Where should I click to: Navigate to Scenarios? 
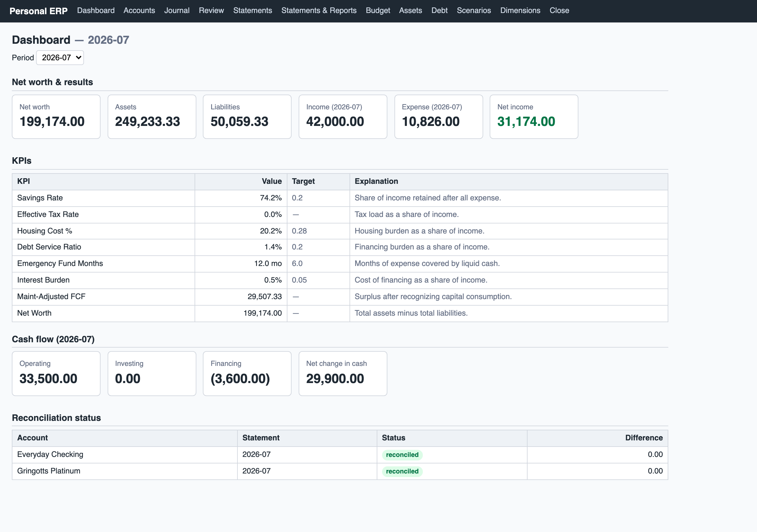(x=474, y=11)
